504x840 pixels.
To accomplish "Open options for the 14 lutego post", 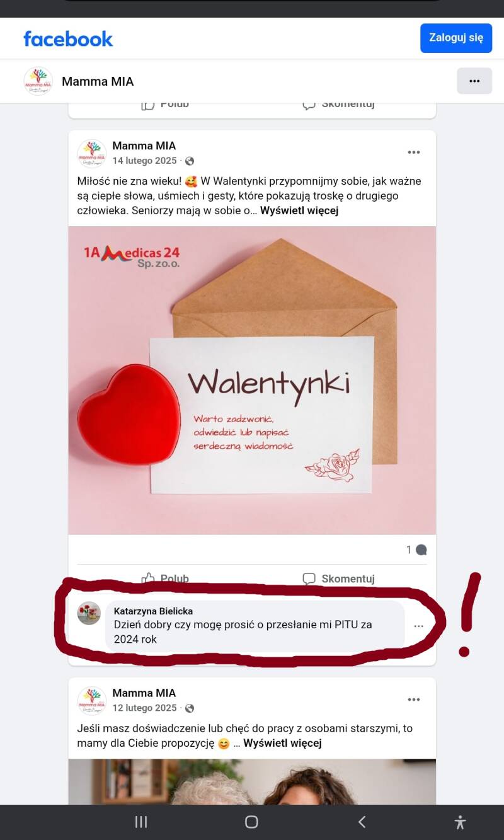I will click(414, 152).
